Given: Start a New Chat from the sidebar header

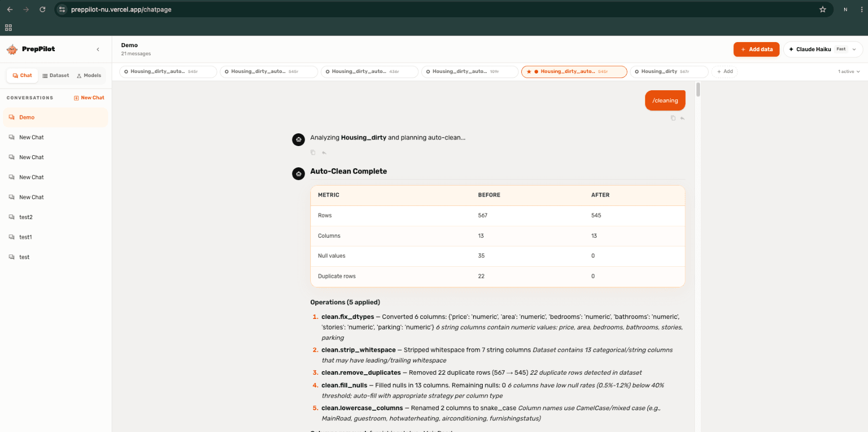Looking at the screenshot, I should tap(89, 98).
